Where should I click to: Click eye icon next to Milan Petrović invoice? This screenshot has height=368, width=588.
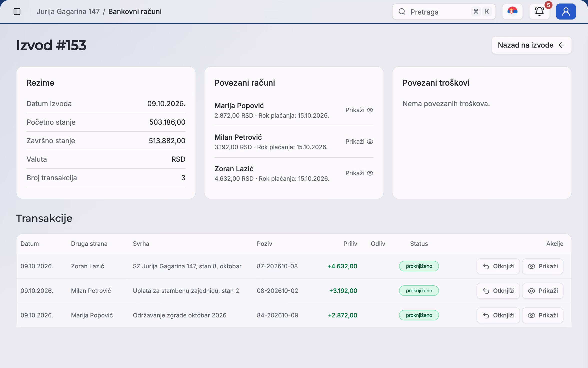(x=370, y=142)
